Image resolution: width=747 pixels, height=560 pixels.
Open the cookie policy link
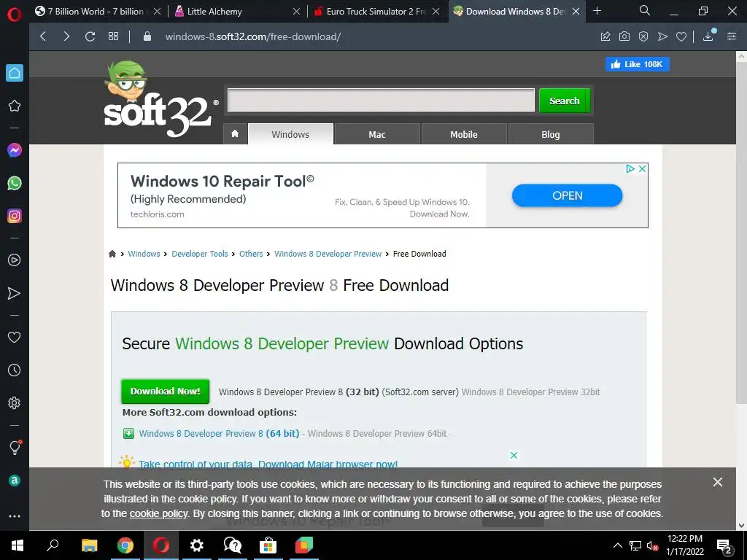pyautogui.click(x=158, y=514)
